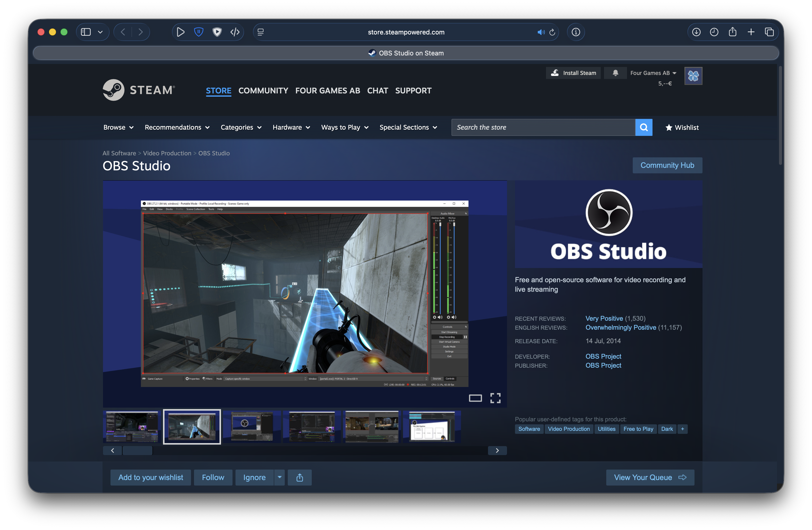Open a new Safari tab
The image size is (812, 530).
[751, 32]
